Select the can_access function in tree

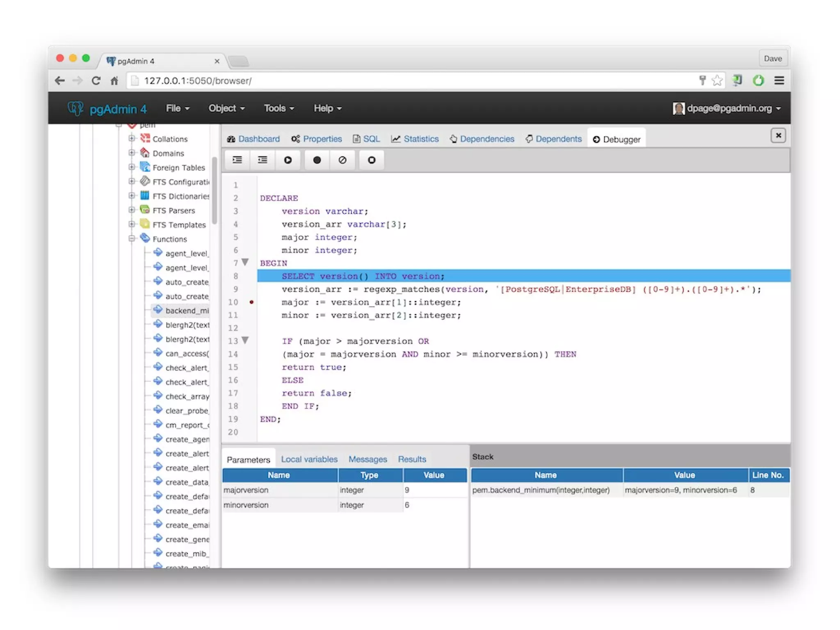click(x=187, y=353)
